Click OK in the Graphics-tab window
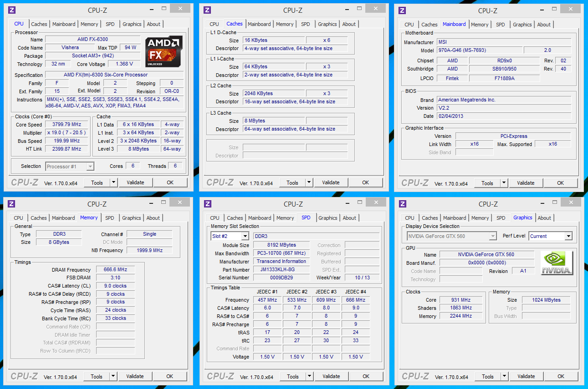This screenshot has height=389, width=588. 561,376
